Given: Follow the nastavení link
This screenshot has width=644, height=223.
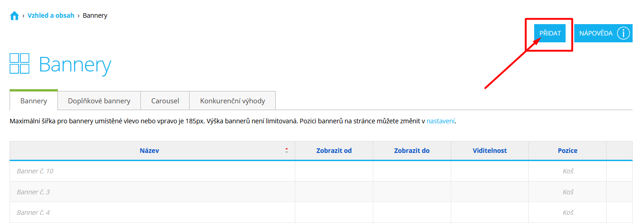Looking at the screenshot, I should tap(441, 122).
